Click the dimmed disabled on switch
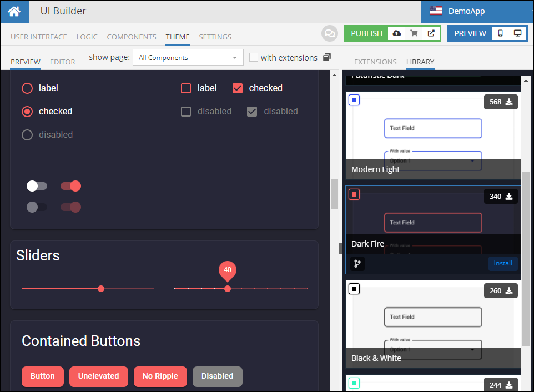 [71, 207]
